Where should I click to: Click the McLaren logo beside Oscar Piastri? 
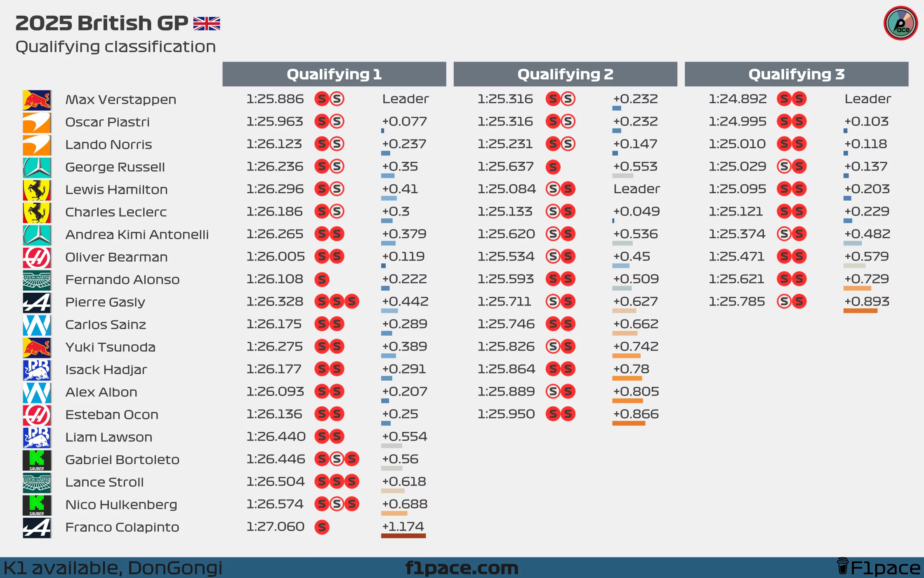[x=37, y=123]
